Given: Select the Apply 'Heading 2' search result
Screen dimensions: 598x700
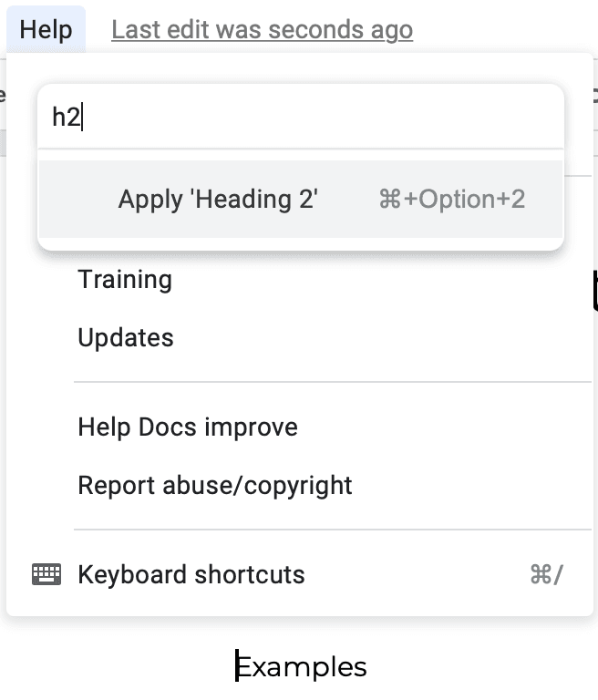Looking at the screenshot, I should 301,199.
